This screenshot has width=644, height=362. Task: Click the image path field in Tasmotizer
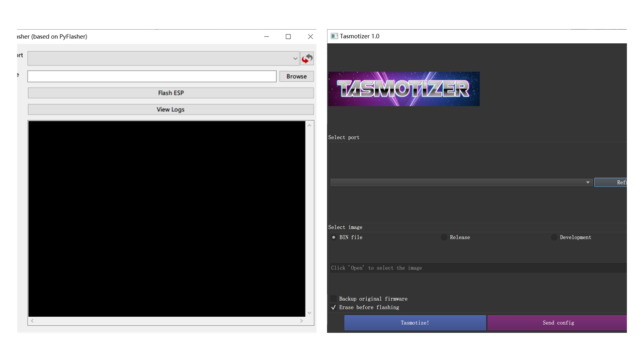coord(478,268)
